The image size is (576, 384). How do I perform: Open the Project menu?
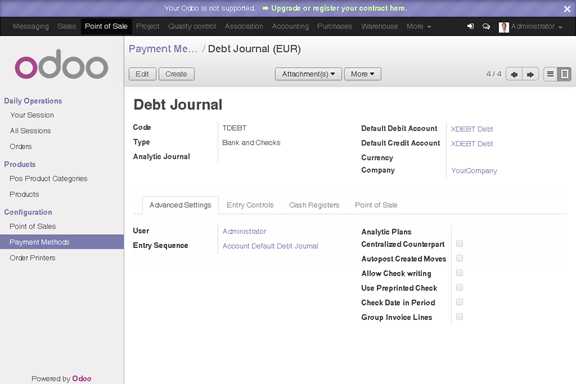point(148,26)
